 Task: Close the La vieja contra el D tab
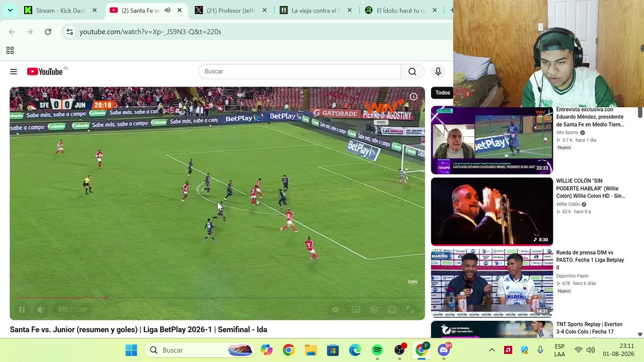[350, 11]
